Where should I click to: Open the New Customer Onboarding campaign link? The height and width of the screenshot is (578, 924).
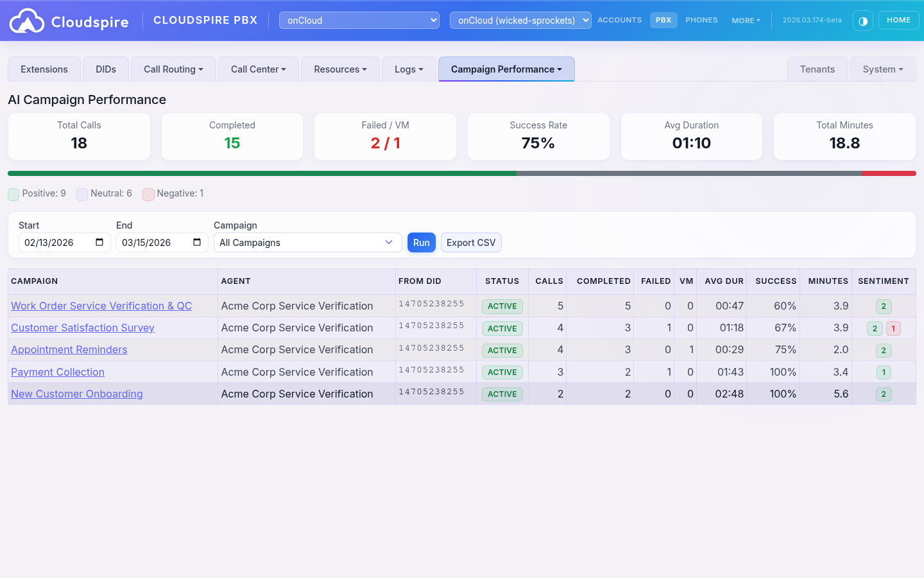tap(76, 394)
